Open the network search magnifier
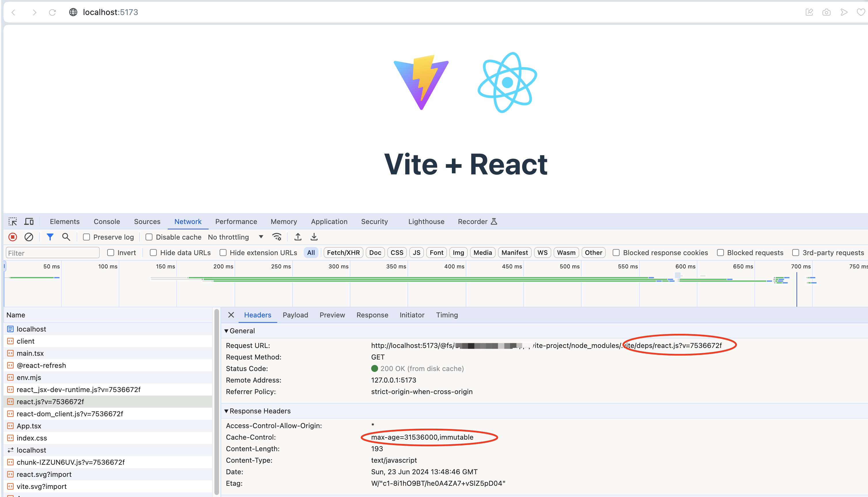The image size is (868, 497). coord(66,237)
